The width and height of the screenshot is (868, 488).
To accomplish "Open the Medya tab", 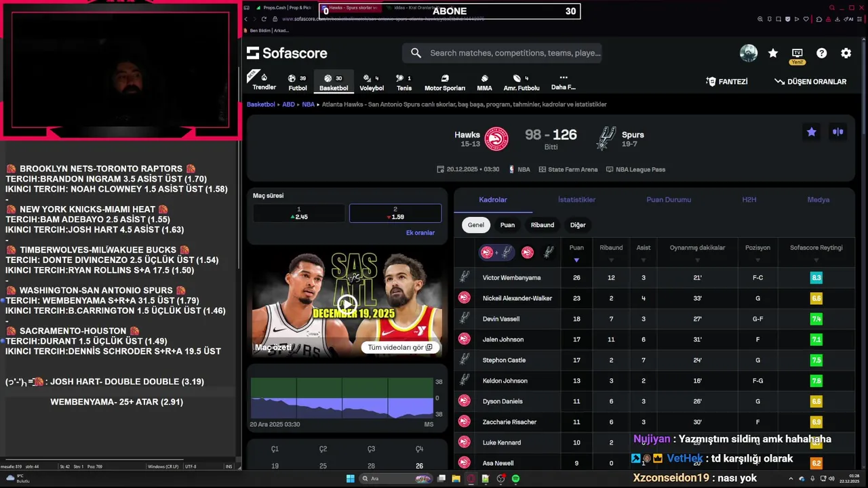I will pyautogui.click(x=818, y=199).
